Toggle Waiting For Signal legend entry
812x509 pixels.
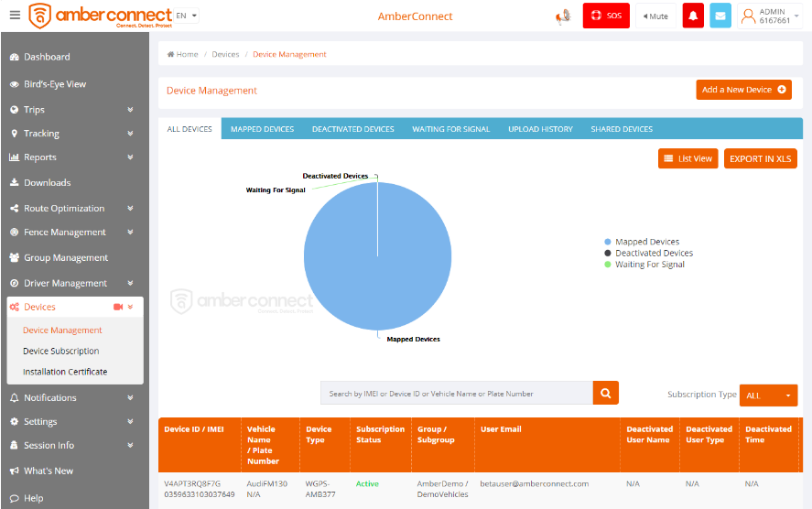click(x=644, y=265)
